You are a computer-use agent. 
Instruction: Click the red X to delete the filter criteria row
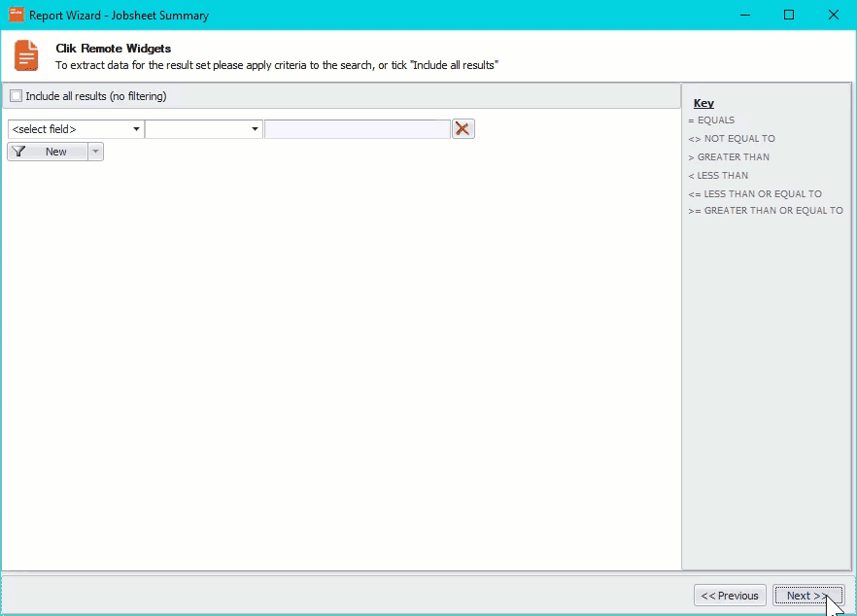point(463,127)
